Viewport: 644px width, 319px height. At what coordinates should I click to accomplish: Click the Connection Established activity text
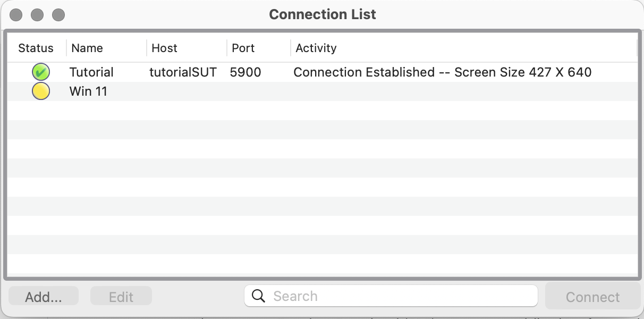pos(443,72)
